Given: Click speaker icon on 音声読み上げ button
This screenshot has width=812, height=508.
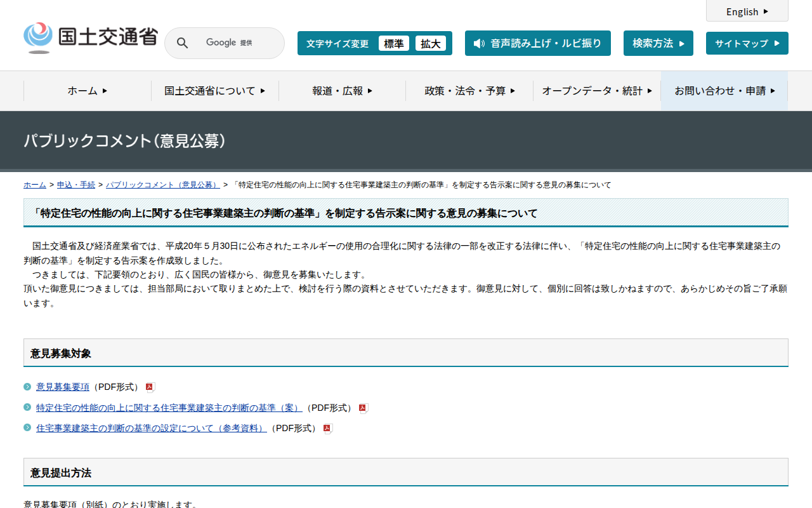Looking at the screenshot, I should point(479,43).
